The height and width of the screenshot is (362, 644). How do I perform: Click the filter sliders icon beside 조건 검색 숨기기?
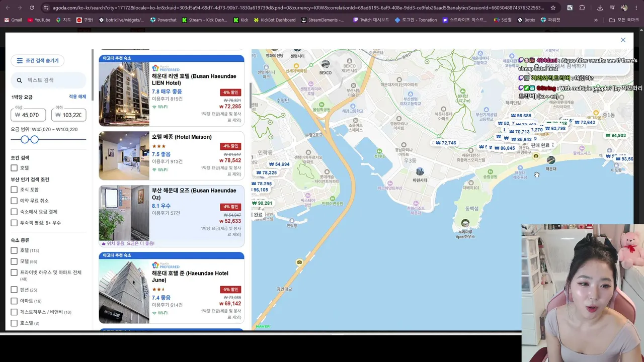[x=20, y=61]
